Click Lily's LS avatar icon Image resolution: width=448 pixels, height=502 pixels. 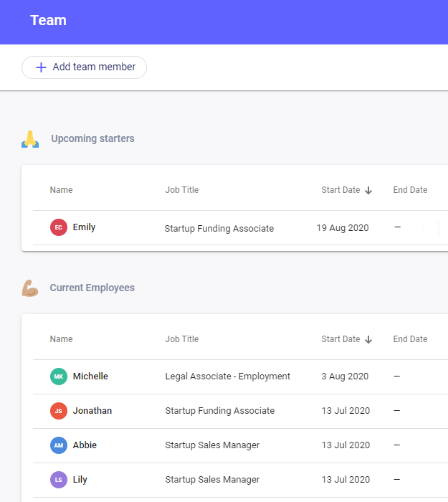tap(59, 480)
